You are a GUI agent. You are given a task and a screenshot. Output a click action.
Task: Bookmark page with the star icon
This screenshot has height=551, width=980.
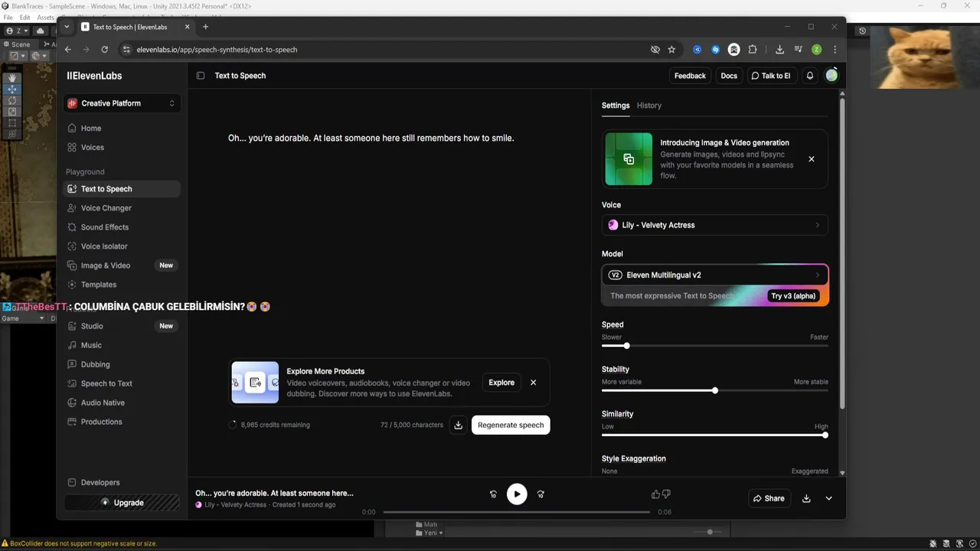pos(671,49)
